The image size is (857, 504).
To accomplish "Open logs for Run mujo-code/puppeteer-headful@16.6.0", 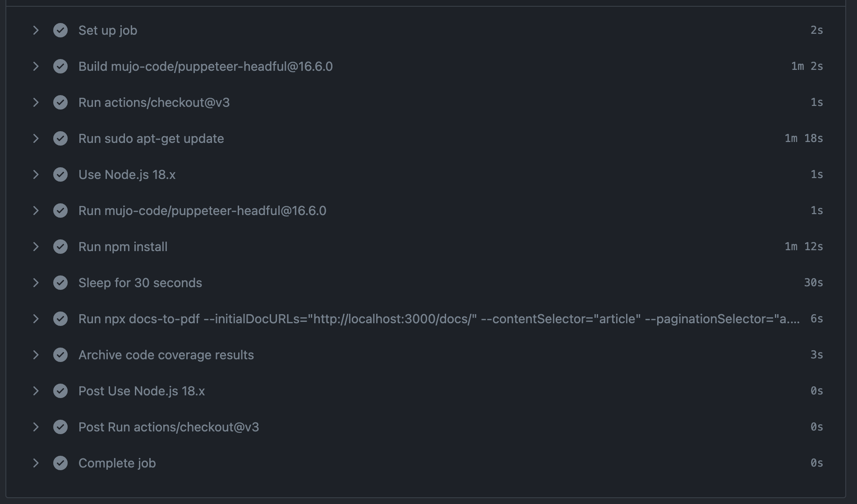I will point(36,211).
